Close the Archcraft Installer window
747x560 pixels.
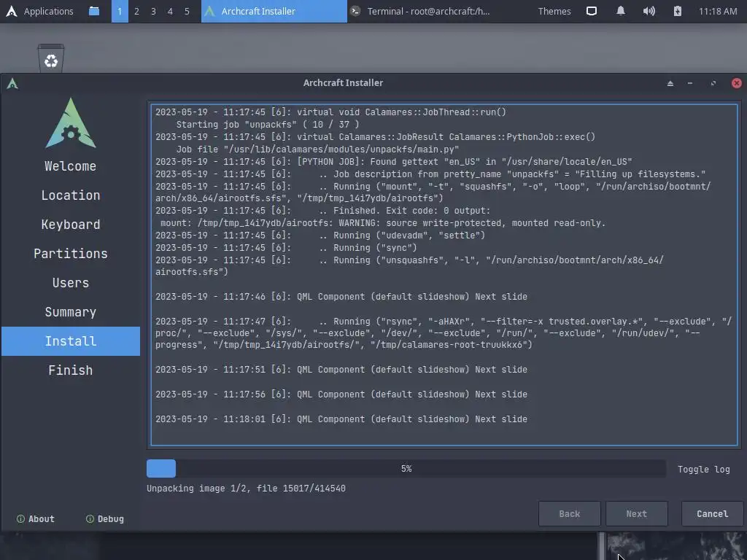(x=737, y=83)
